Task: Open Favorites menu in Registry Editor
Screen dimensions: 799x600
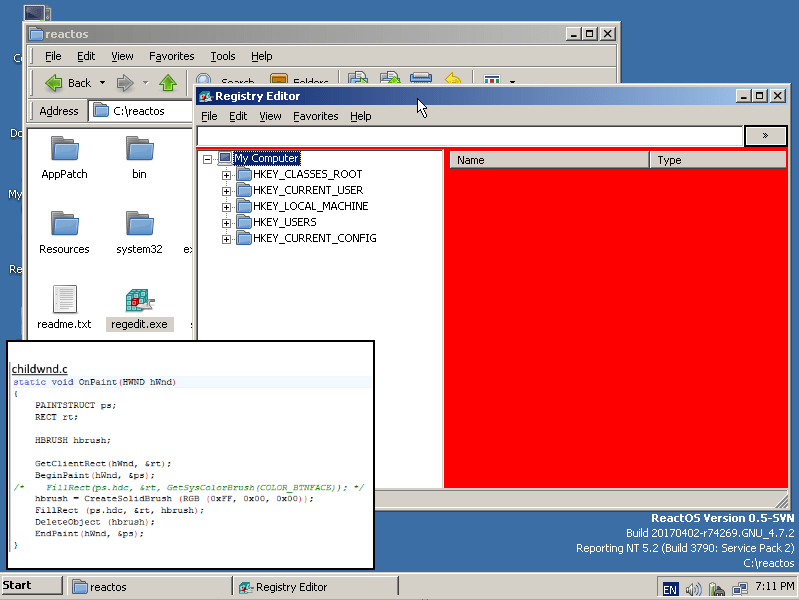Action: pyautogui.click(x=315, y=116)
